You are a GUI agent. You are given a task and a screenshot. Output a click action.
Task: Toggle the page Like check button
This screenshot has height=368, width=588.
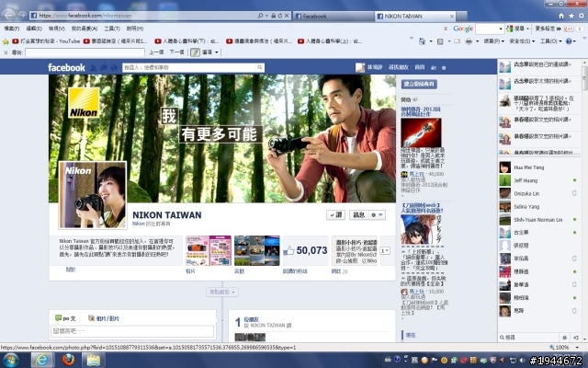335,214
